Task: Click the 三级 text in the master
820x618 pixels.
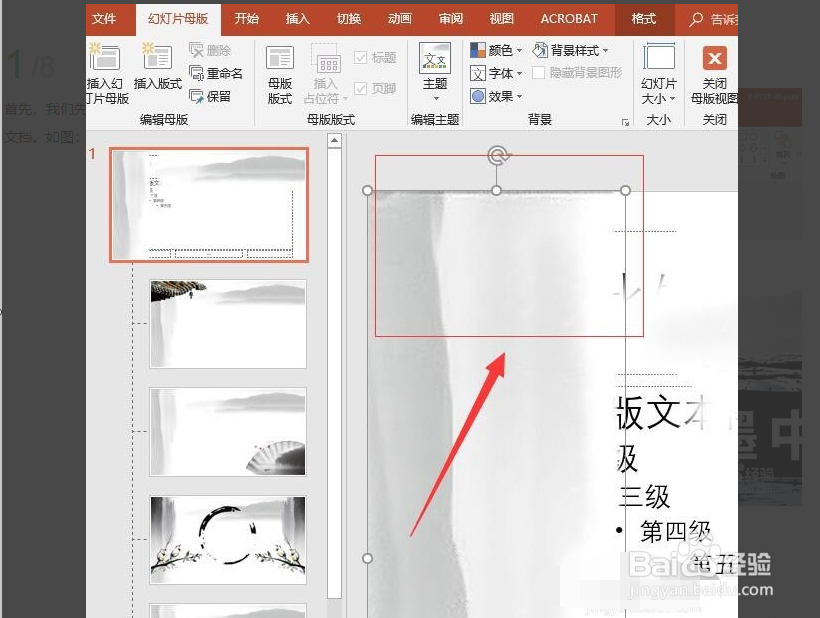Action: 644,496
